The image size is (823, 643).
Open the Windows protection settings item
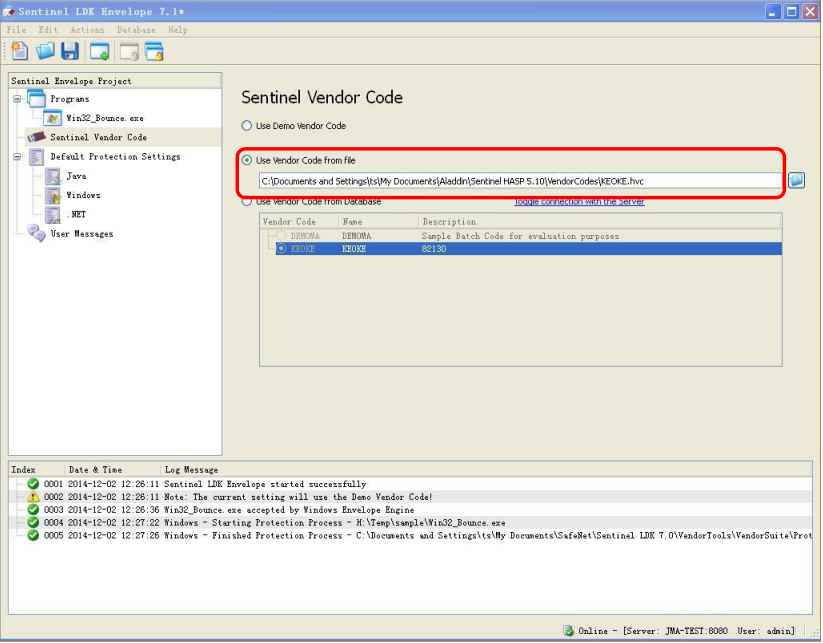click(83, 195)
